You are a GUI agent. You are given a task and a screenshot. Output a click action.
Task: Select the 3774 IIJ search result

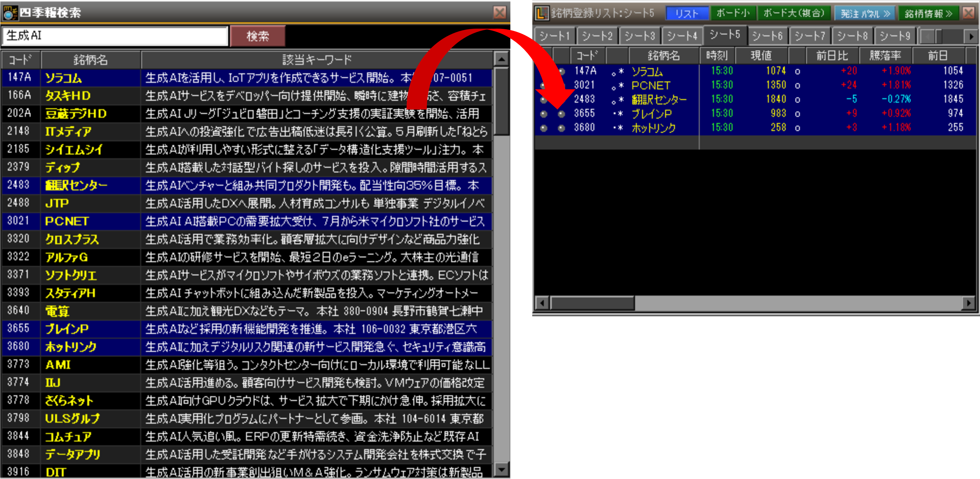coord(247,383)
